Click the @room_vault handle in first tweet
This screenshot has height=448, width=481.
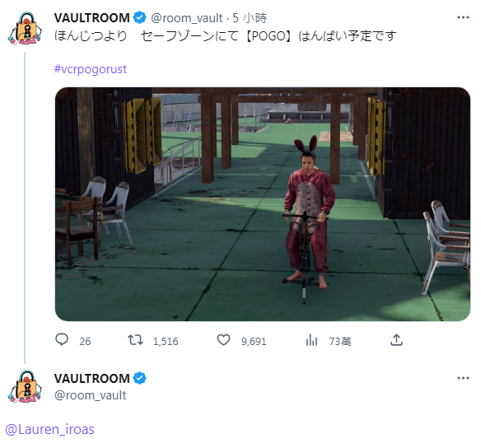186,18
